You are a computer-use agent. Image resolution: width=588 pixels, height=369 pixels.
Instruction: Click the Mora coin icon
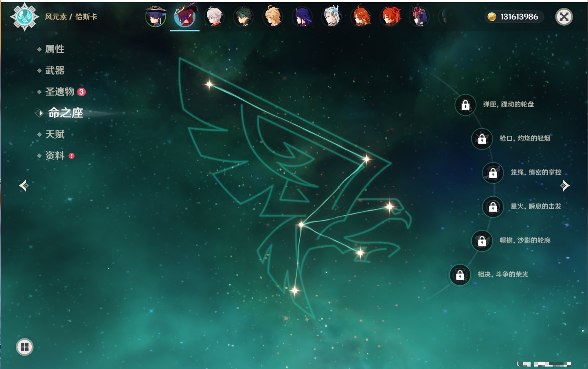coord(492,17)
